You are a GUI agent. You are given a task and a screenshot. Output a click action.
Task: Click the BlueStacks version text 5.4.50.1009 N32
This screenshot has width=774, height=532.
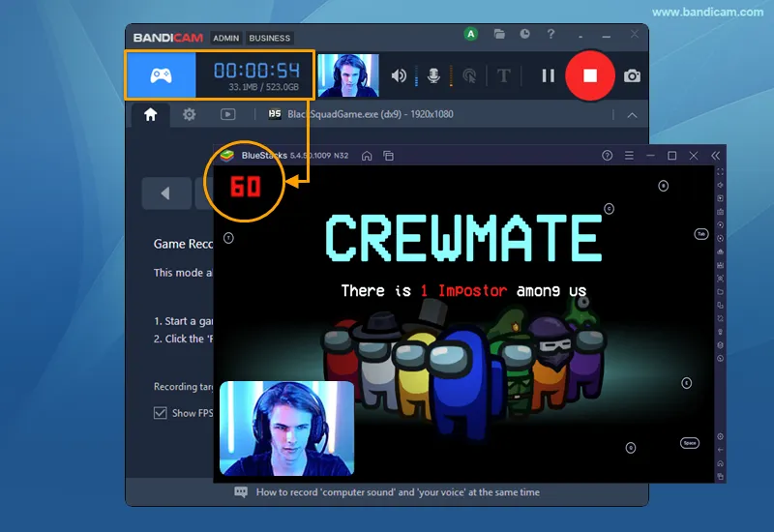coord(319,156)
